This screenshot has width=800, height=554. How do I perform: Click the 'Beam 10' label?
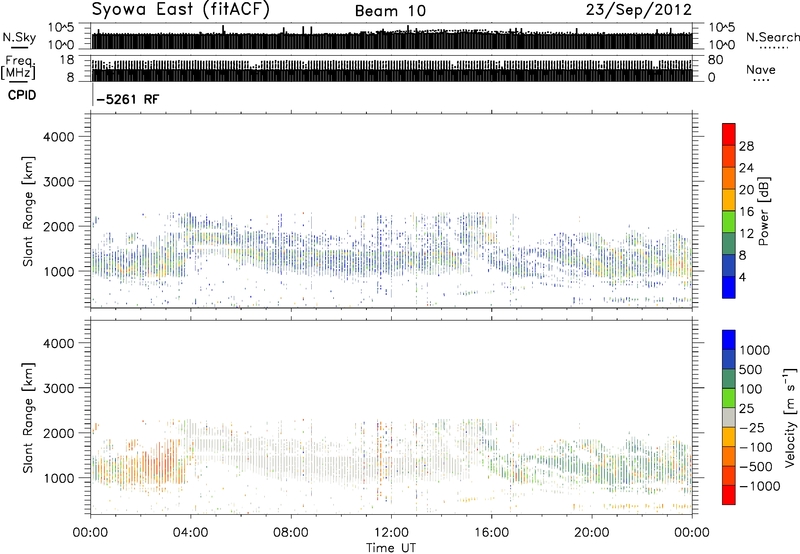coord(390,11)
